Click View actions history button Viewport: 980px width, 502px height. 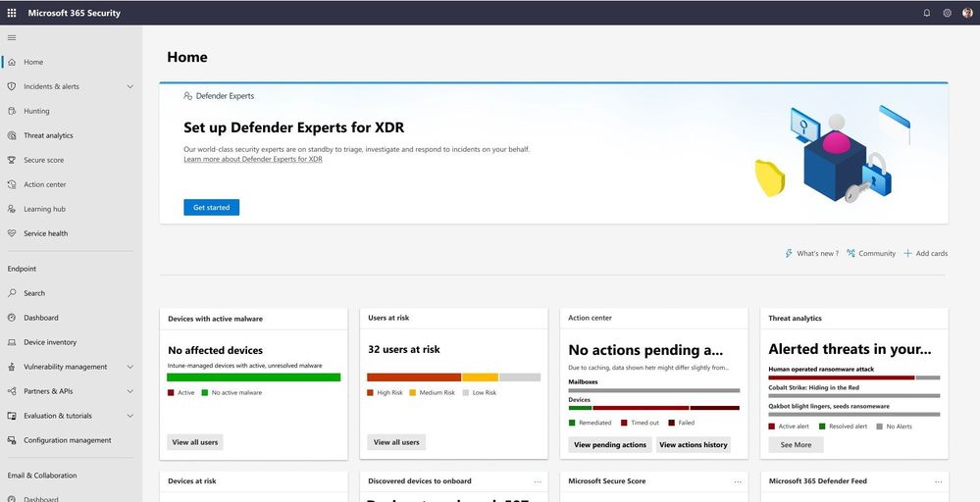(694, 444)
